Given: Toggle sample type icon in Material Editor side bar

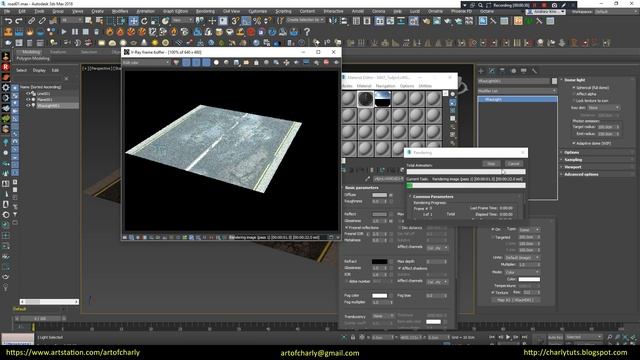Looking at the screenshot, I should click(452, 94).
